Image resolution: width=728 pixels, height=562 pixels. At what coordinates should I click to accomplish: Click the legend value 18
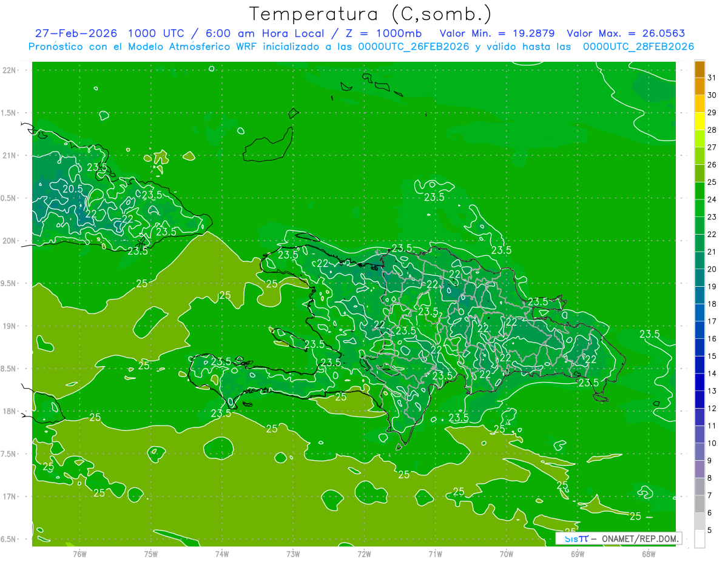(x=712, y=304)
